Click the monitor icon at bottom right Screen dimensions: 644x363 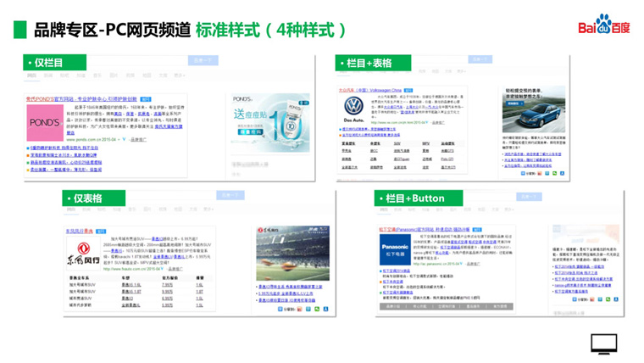603,344
